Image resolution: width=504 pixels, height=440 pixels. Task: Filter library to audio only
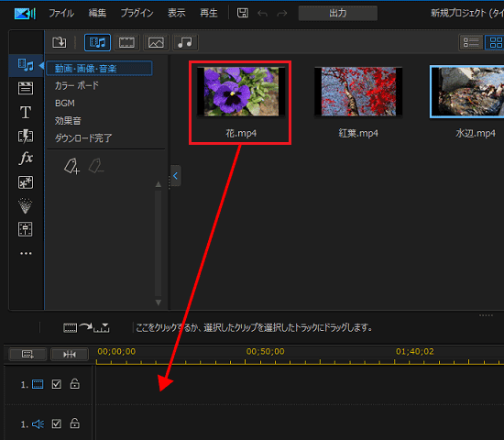(185, 42)
